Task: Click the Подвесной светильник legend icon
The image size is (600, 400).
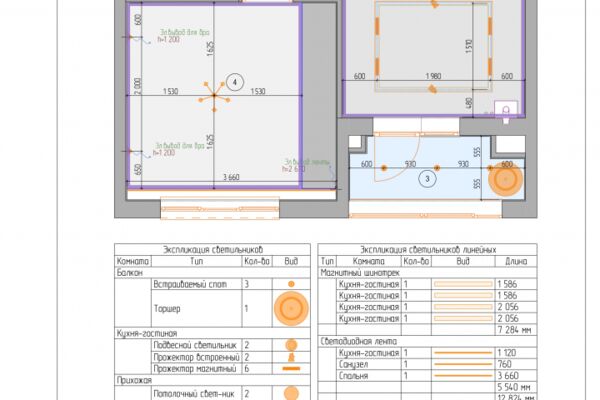Action: point(291,345)
